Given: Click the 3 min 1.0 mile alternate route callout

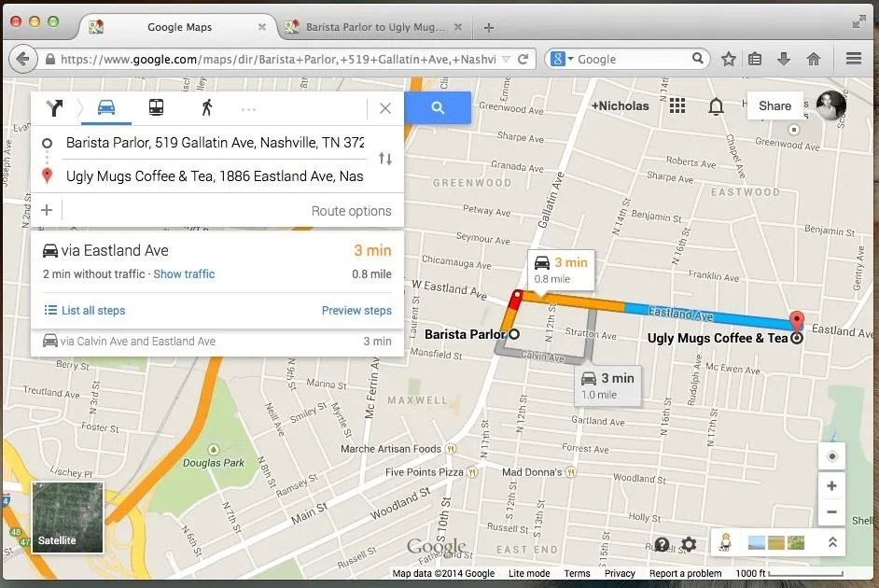Looking at the screenshot, I should point(607,385).
